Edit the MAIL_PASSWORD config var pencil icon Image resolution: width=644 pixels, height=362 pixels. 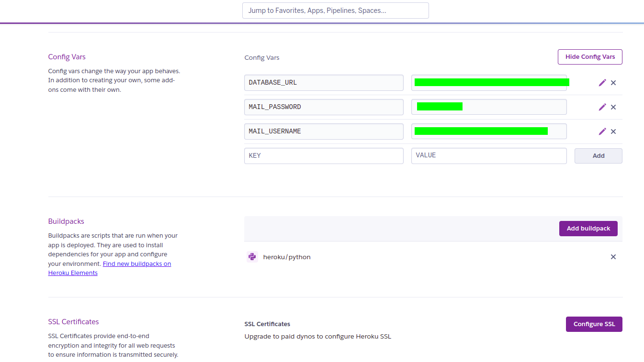(602, 107)
